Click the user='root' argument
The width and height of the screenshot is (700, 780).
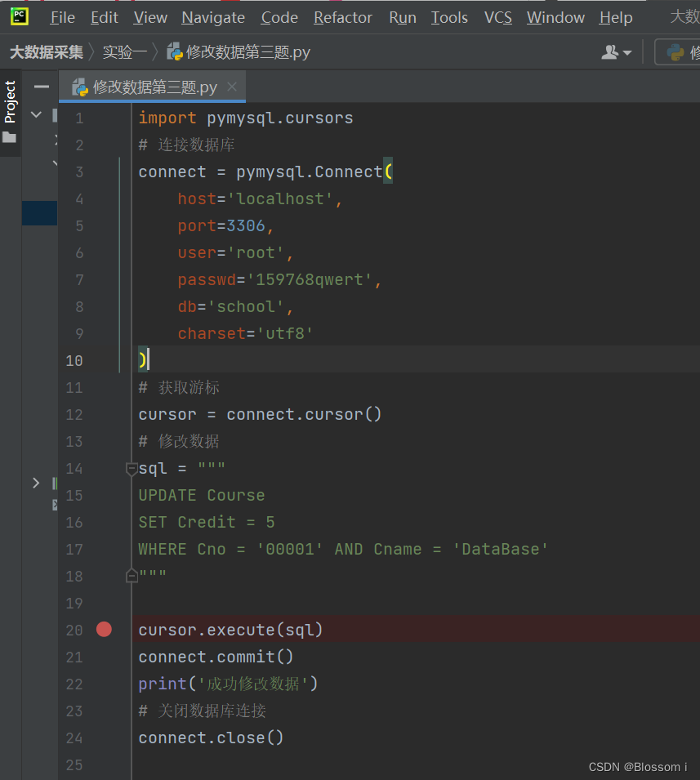(x=235, y=252)
